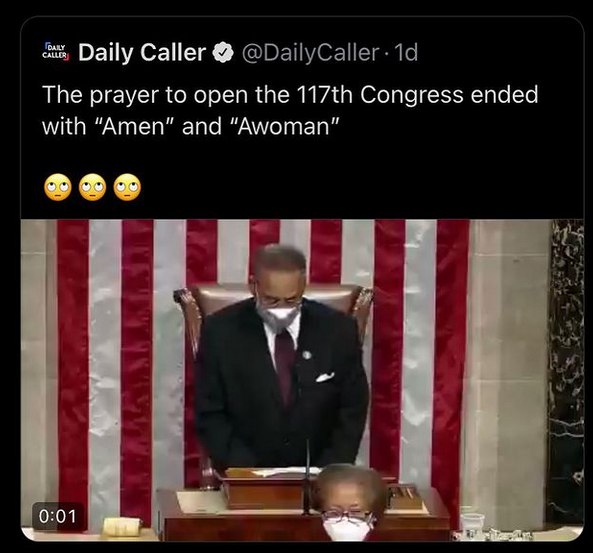Click the man at the podium in video
Screen dimensions: 593x553
point(282,359)
